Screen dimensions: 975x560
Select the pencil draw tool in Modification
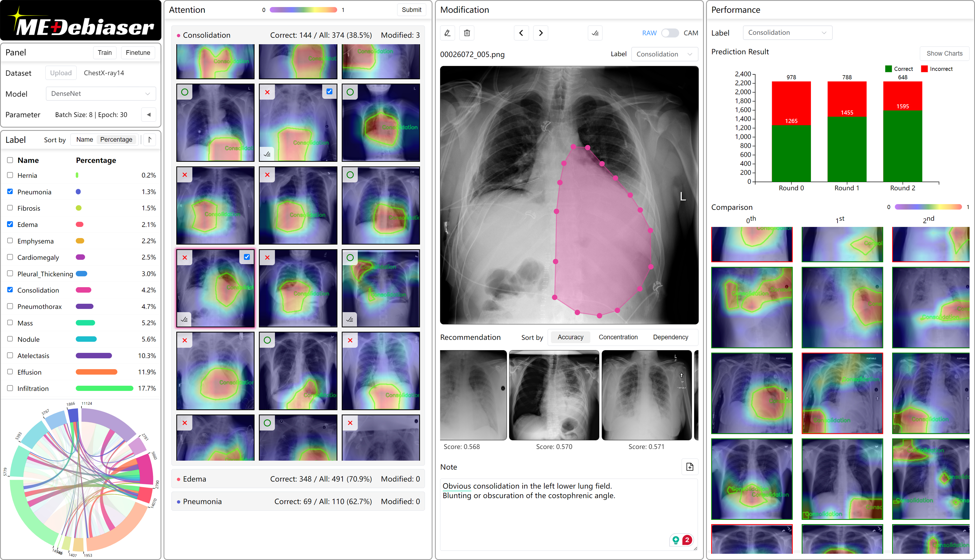(x=447, y=33)
